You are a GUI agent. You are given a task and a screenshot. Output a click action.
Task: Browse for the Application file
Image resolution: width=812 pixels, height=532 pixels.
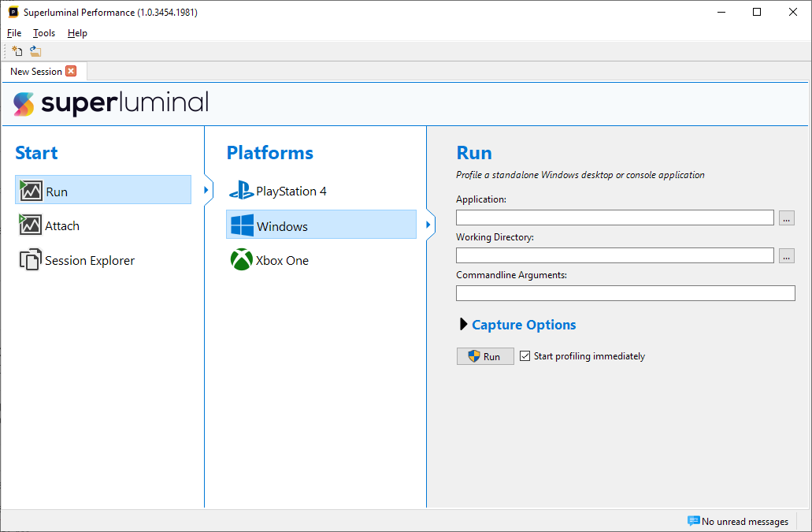(786, 218)
